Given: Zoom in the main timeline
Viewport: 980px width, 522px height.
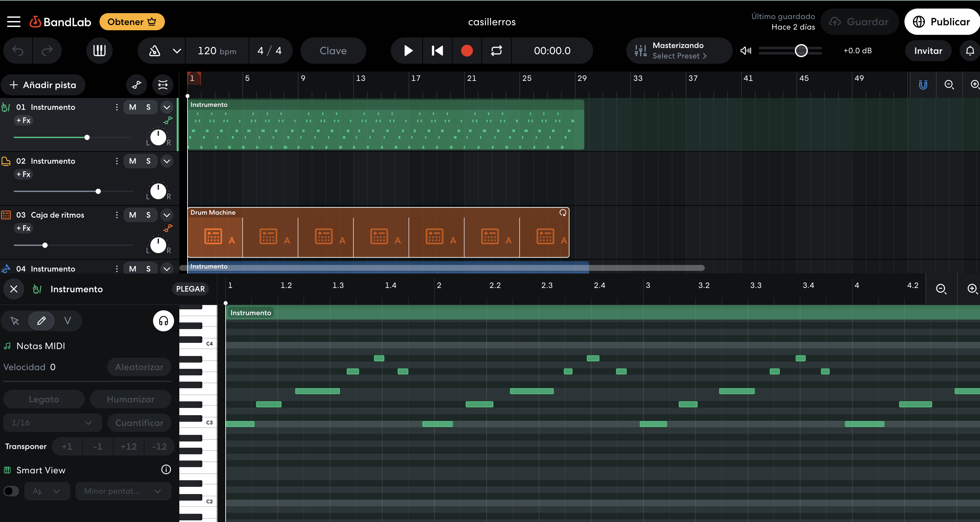Looking at the screenshot, I should tap(974, 84).
